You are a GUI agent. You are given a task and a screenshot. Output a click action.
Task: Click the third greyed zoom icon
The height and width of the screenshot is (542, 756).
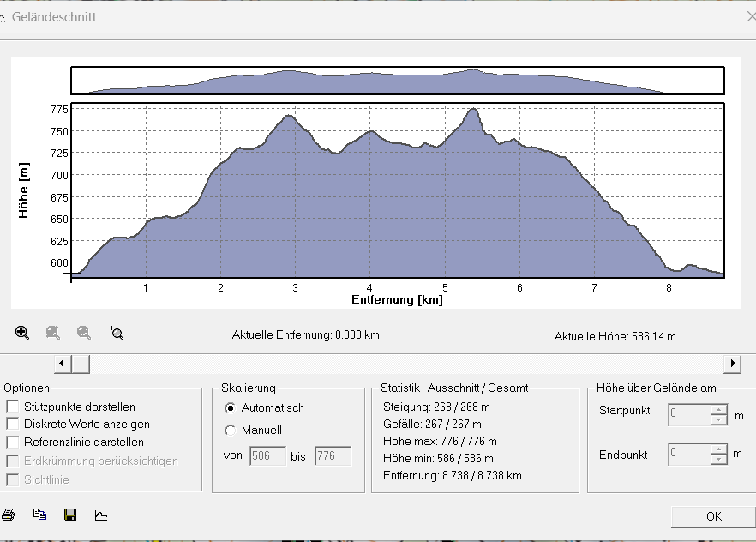click(x=84, y=333)
